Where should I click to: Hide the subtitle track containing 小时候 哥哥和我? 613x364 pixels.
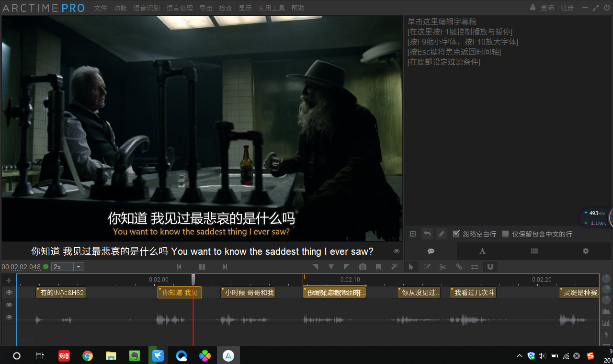click(x=9, y=292)
